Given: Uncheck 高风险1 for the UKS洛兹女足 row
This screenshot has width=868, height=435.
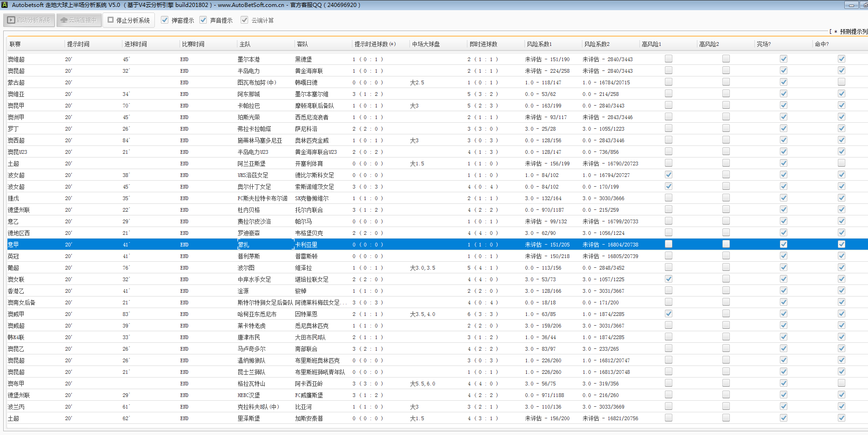Looking at the screenshot, I should coord(668,175).
